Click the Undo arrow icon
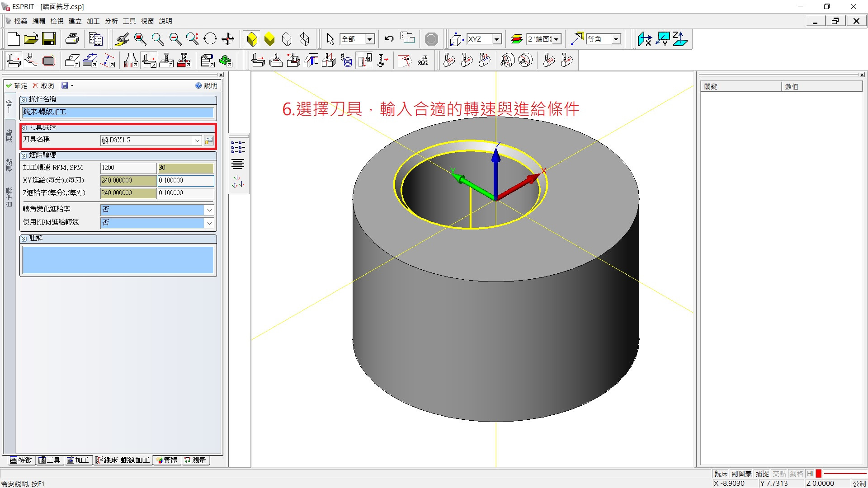 (389, 39)
